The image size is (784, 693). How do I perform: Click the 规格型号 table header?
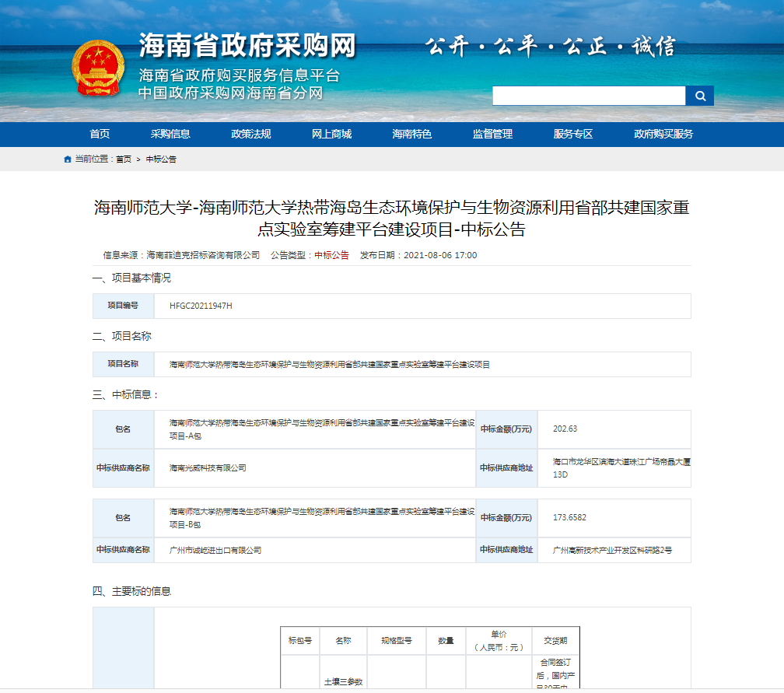[x=397, y=641]
